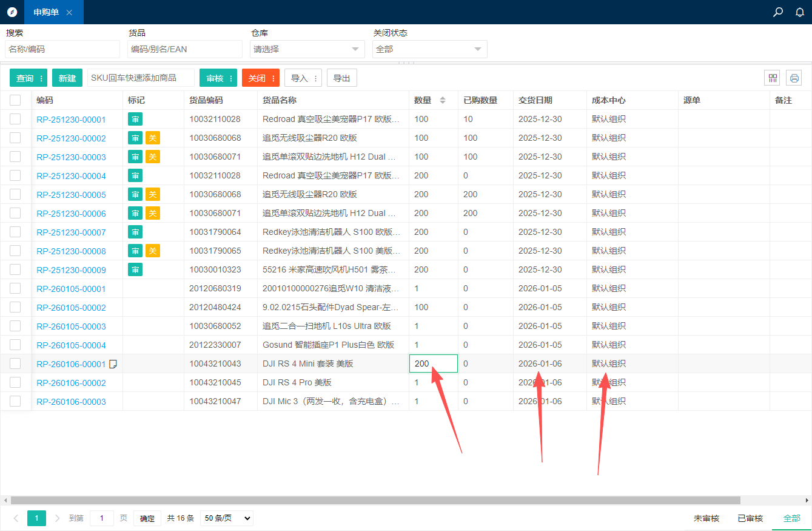Screen dimensions: 812x531
Task: Click the horizontal scrollbar at the bottom
Action: tap(376, 501)
